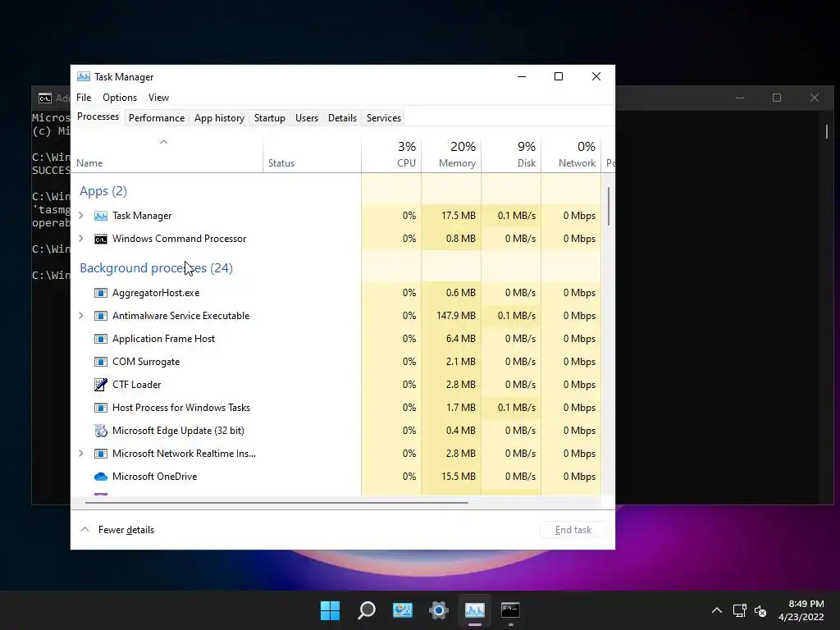The image size is (840, 630).
Task: Click the 17.5 MB memory value
Action: click(459, 216)
